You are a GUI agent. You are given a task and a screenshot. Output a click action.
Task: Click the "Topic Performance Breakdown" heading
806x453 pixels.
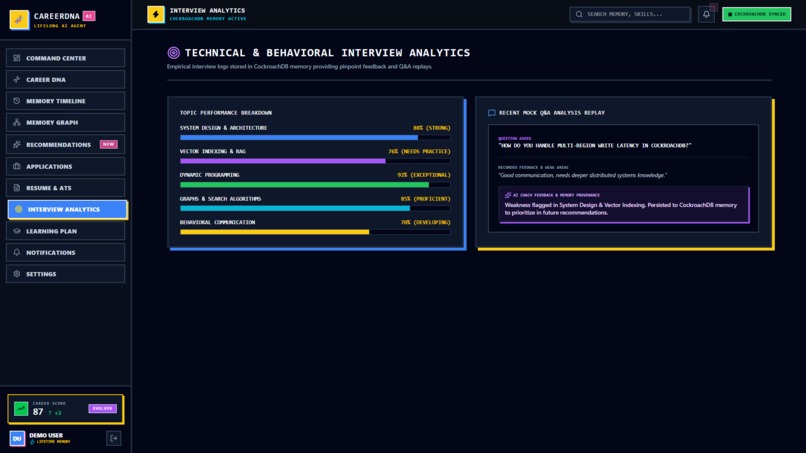point(226,113)
